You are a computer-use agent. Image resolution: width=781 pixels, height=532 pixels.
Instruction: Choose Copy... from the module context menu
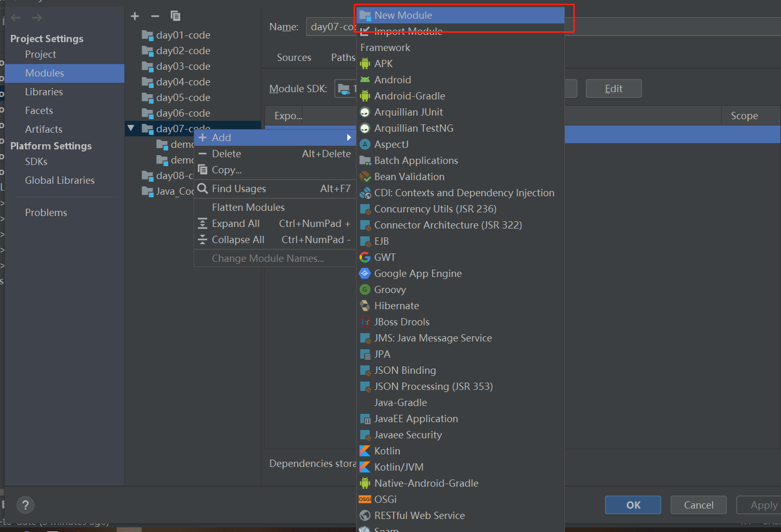coord(275,170)
